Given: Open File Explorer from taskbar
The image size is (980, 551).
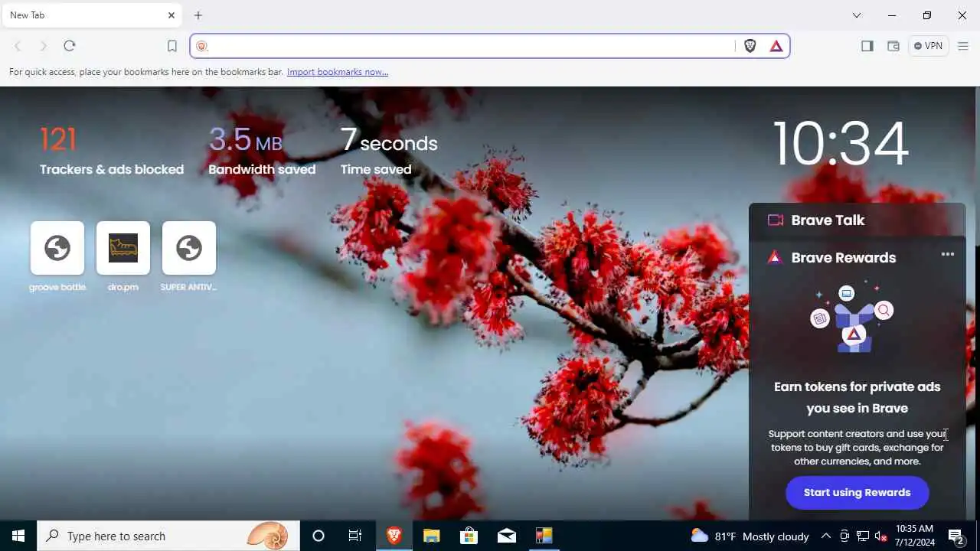Looking at the screenshot, I should (432, 536).
